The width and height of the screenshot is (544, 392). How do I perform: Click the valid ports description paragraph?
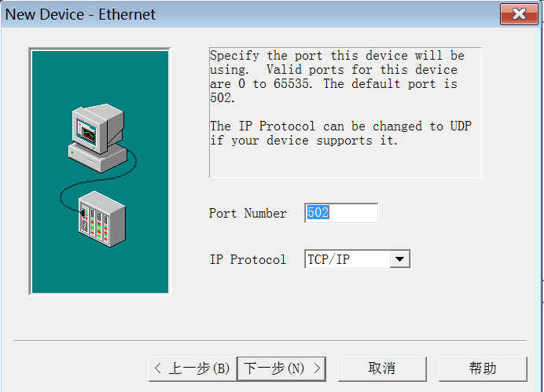click(x=336, y=77)
